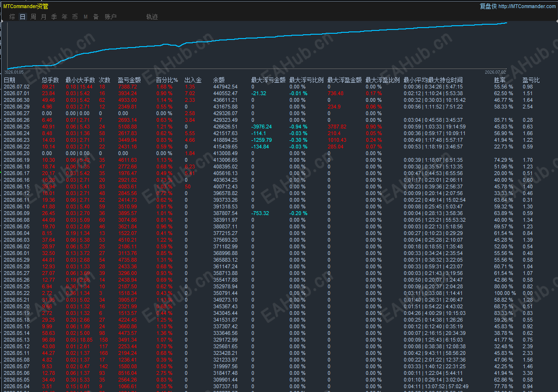Click the balance value 307337.18
The width and height of the screenshot is (558, 392).
point(225,386)
